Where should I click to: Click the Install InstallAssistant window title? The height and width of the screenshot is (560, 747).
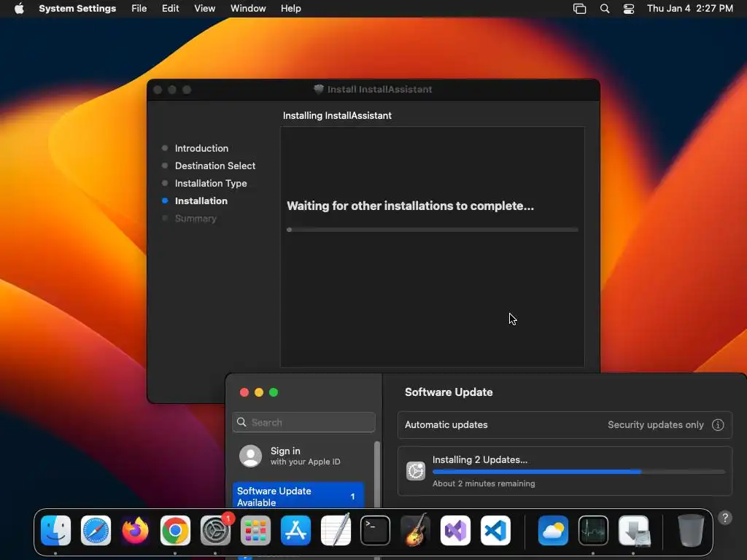click(379, 90)
